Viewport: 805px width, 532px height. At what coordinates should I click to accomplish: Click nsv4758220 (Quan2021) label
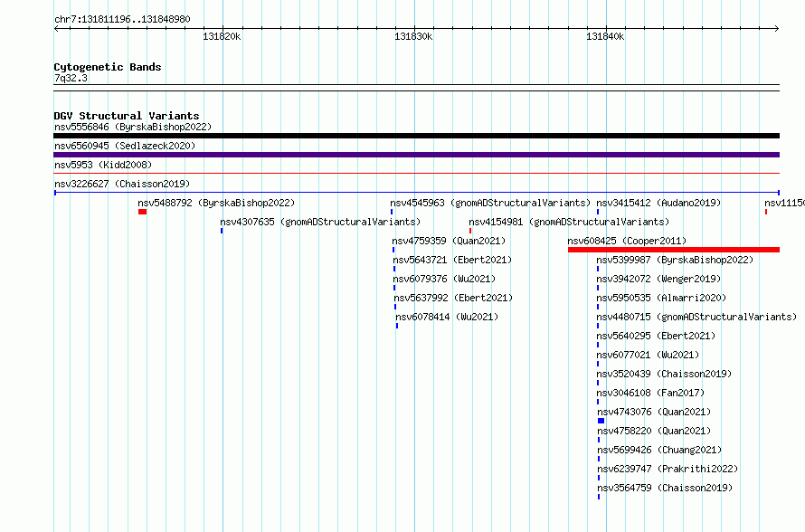pyautogui.click(x=654, y=431)
